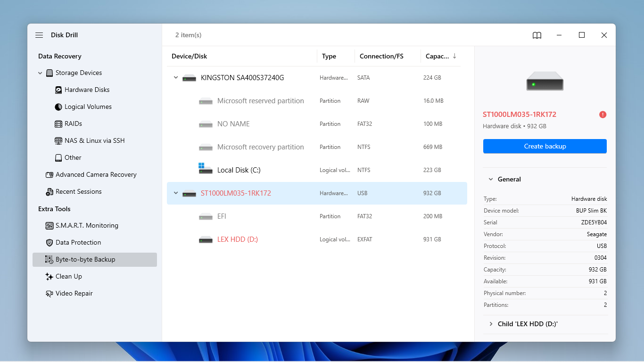Click the Clean Up sparkle icon

(50, 277)
